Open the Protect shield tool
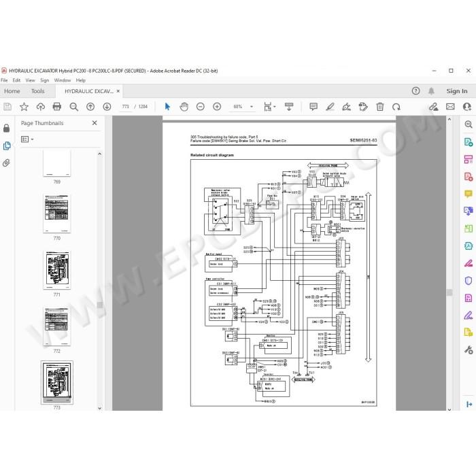The width and height of the screenshot is (476, 476). pos(469,280)
